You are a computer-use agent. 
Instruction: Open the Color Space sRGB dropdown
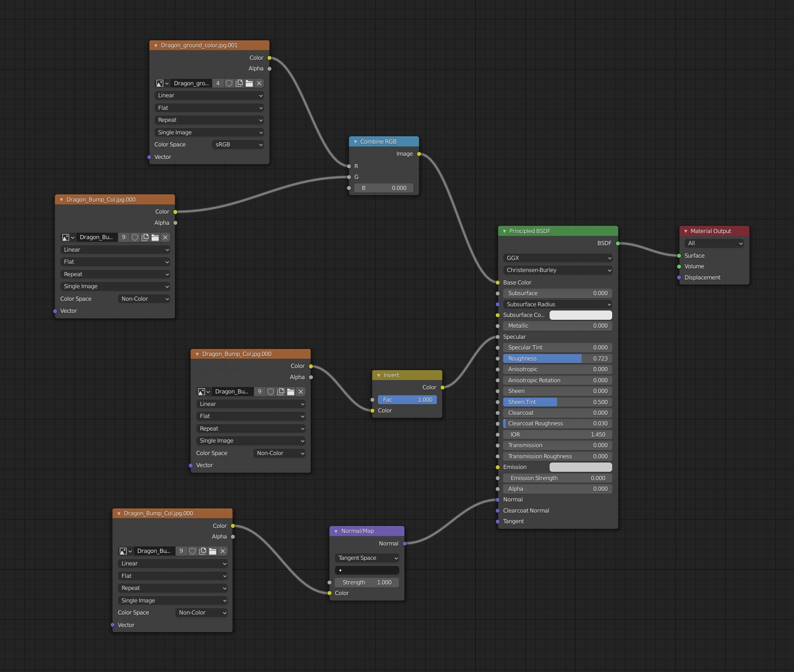[238, 144]
